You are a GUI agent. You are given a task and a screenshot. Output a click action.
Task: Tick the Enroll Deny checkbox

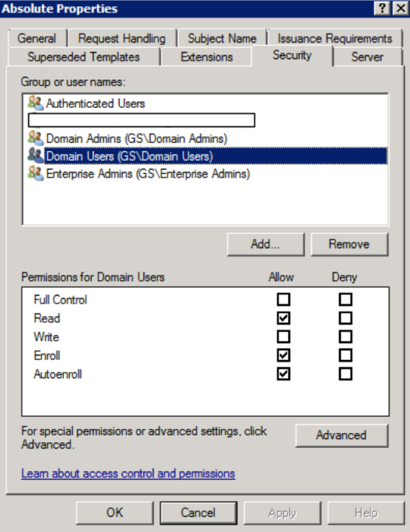click(x=346, y=356)
